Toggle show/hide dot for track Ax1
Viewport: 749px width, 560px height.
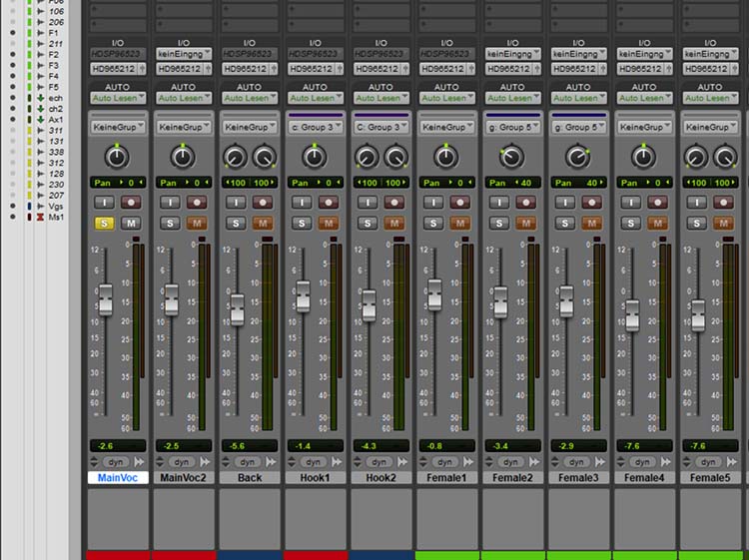(13, 120)
